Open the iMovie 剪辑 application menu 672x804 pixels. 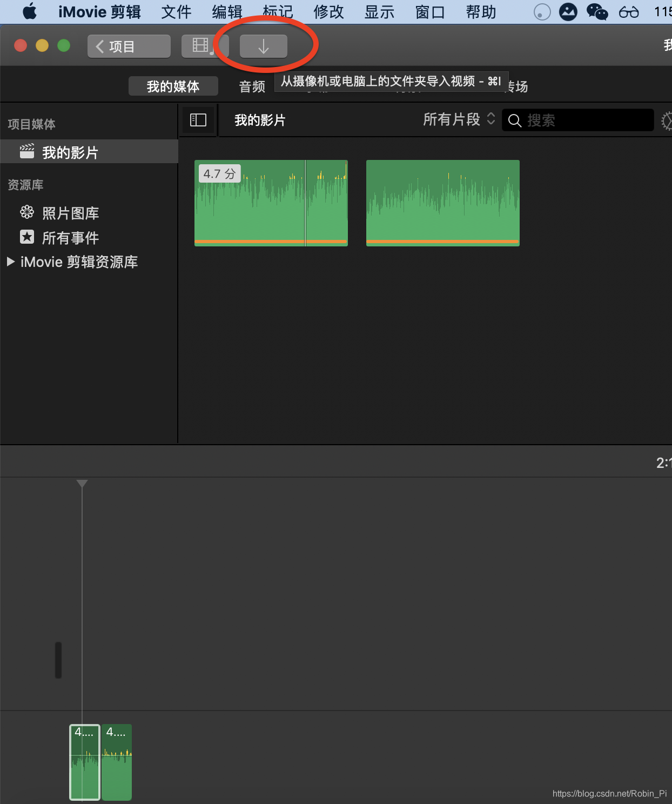tap(99, 12)
